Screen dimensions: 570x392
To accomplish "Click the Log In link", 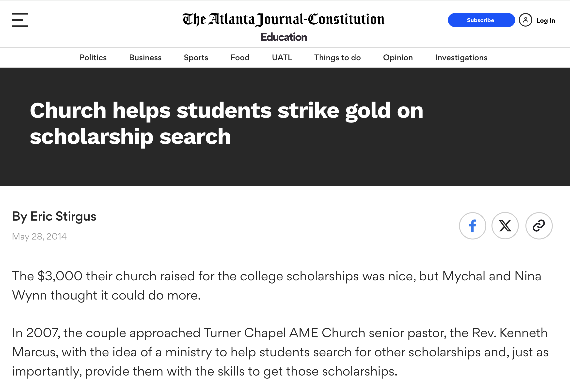I will coord(546,20).
